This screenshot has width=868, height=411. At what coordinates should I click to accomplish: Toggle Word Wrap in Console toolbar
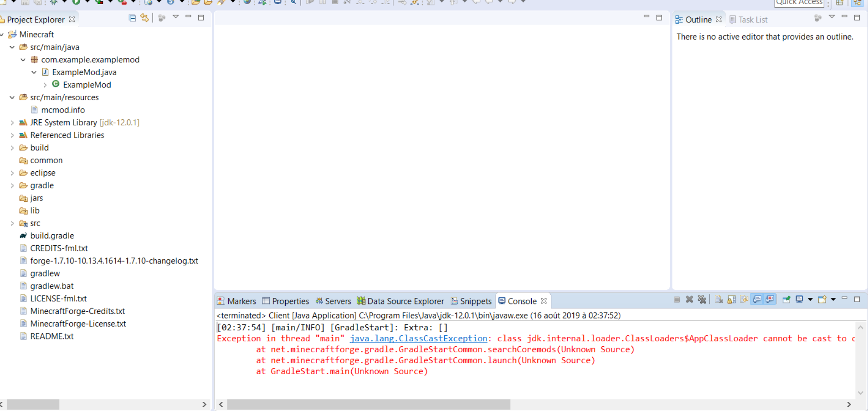(744, 299)
